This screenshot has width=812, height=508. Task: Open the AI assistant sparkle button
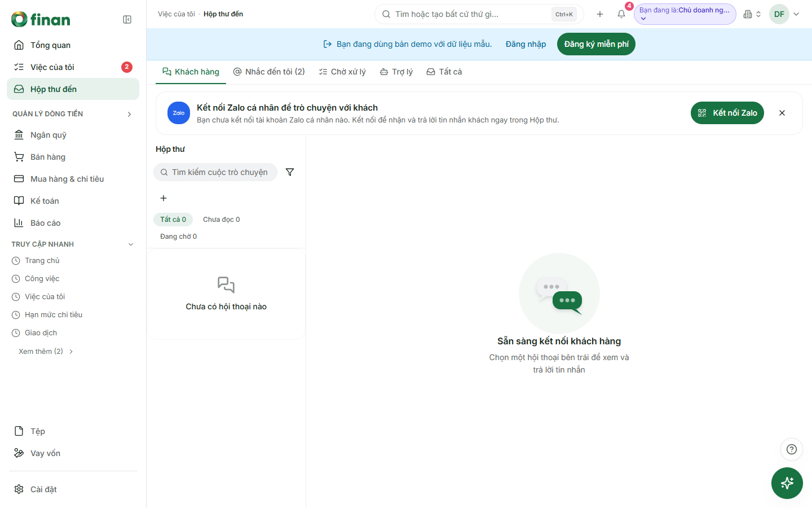click(787, 483)
